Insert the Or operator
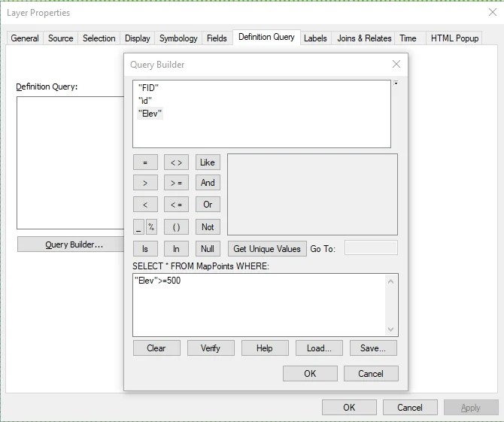The image size is (504, 422). (x=208, y=205)
